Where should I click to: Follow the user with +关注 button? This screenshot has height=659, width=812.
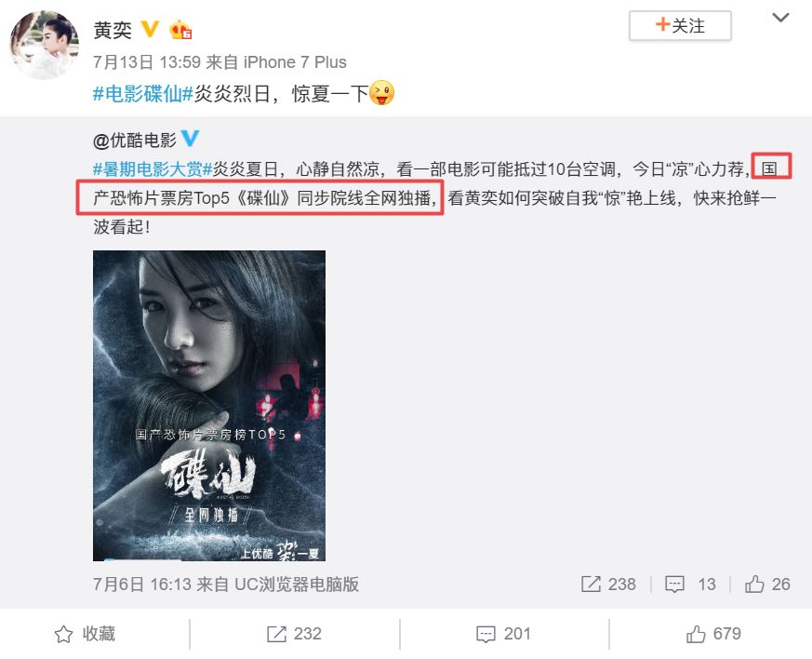tap(680, 25)
